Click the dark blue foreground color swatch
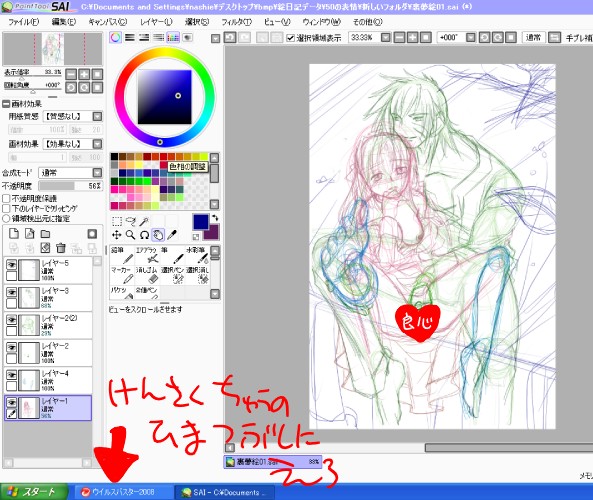Viewport: 593px width, 500px height. (x=201, y=222)
